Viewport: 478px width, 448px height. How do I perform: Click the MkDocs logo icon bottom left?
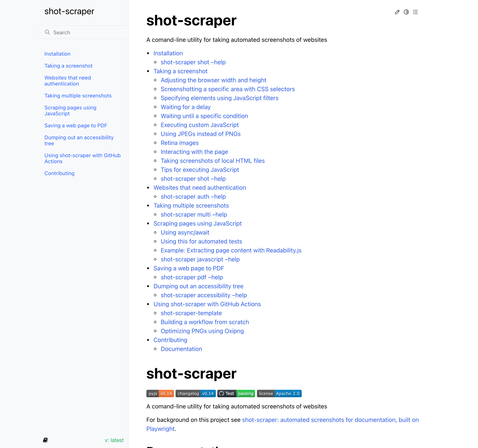point(46,440)
